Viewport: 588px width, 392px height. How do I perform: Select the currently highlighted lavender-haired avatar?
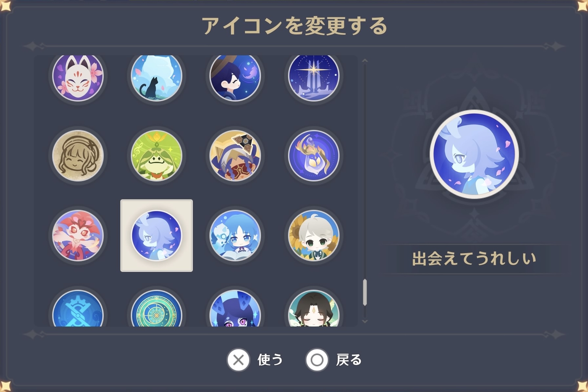point(157,235)
